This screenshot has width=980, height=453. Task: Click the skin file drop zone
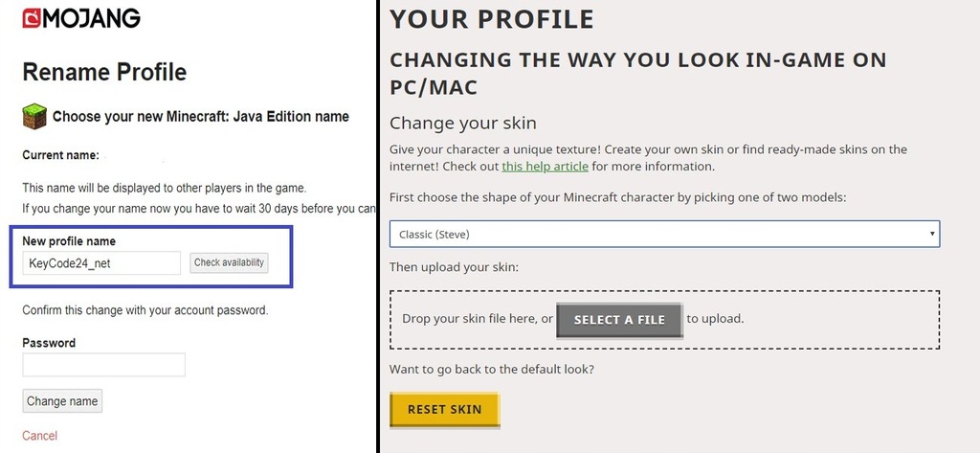click(x=664, y=320)
